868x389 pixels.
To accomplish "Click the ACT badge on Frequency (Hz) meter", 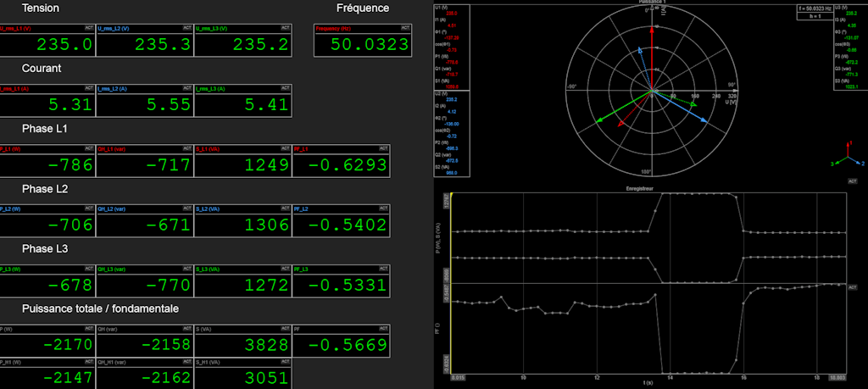I will click(x=406, y=27).
